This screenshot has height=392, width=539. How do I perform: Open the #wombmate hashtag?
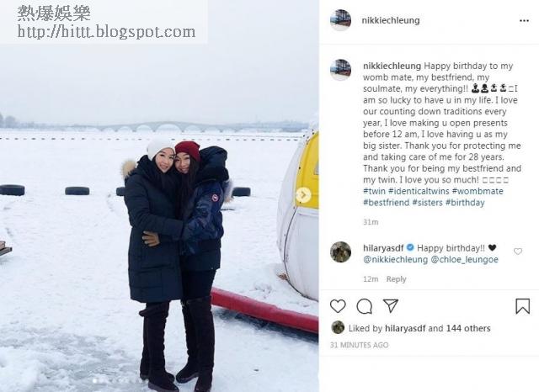point(478,191)
